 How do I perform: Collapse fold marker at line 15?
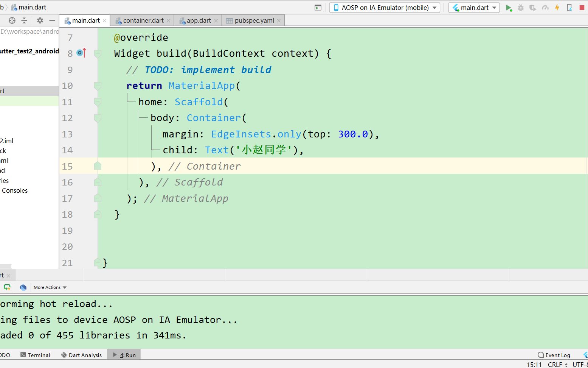(x=98, y=165)
